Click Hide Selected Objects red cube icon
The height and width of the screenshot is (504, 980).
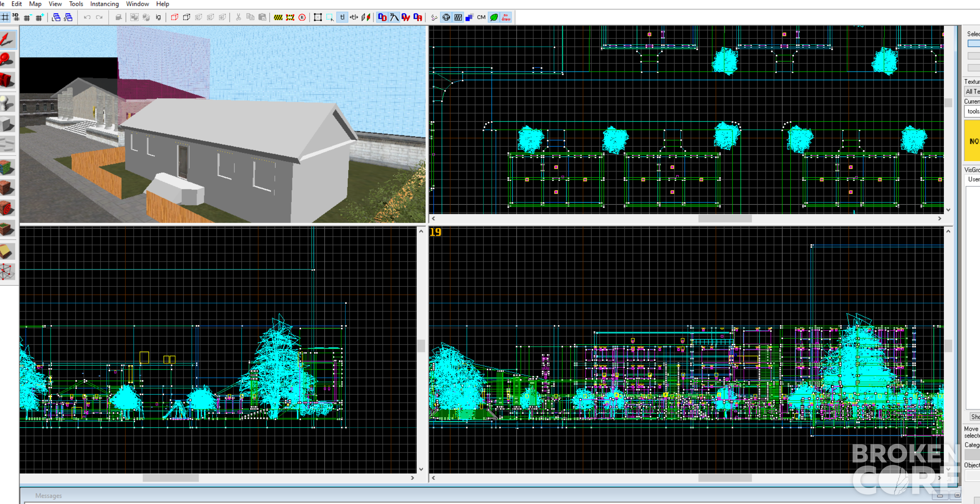(175, 17)
